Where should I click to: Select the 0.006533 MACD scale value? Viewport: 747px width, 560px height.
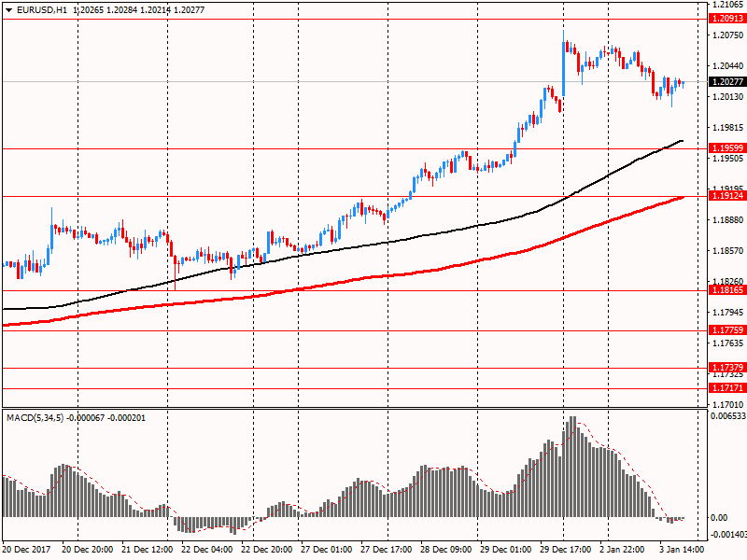(728, 416)
